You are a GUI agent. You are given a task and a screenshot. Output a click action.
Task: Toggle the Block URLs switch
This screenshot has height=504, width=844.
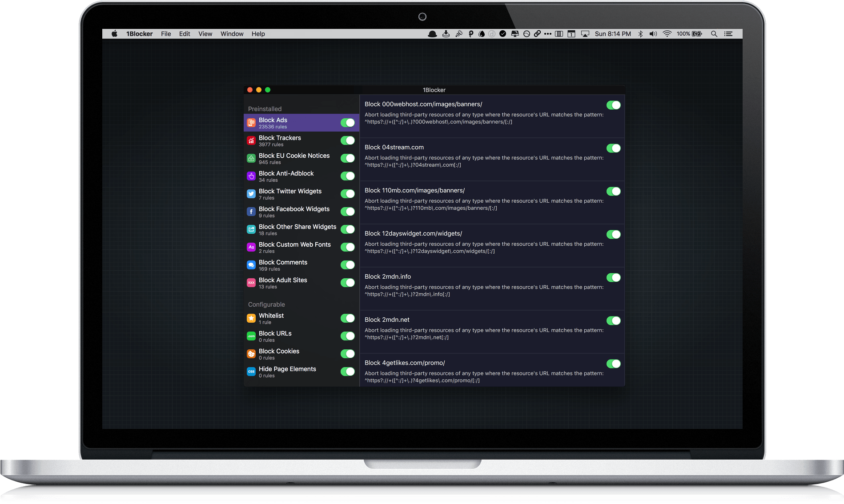348,336
